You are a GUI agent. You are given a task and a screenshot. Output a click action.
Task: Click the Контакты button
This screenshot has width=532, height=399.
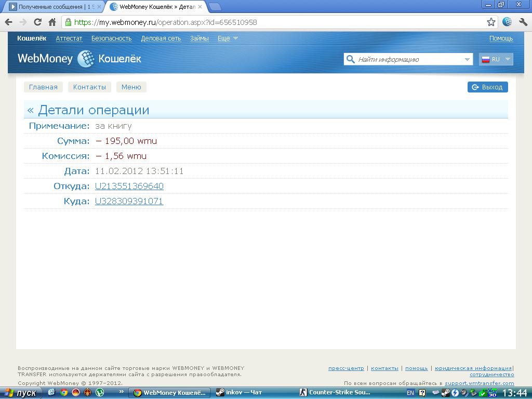tap(89, 87)
